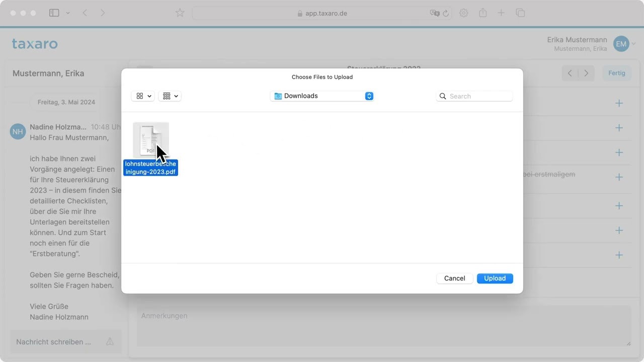This screenshot has width=644, height=362.
Task: Open a new tab with plus icon
Action: point(501,13)
